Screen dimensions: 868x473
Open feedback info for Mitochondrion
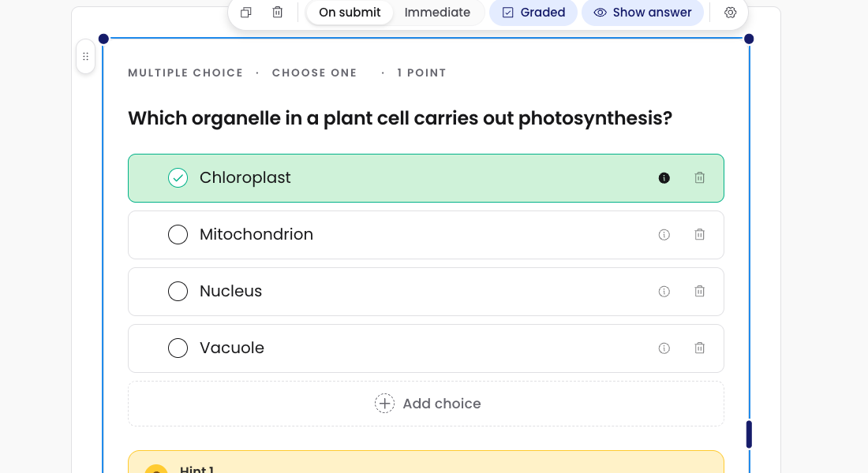[664, 235]
